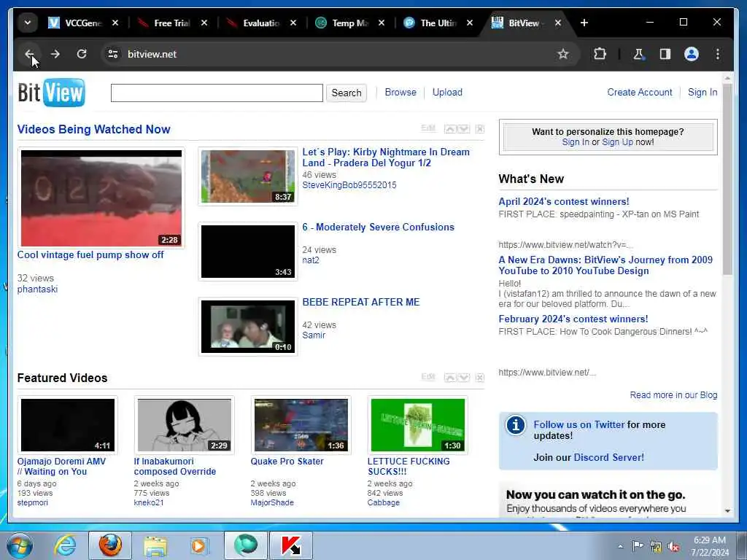Go back using the browser back arrow
The width and height of the screenshot is (747, 560).
tap(29, 54)
